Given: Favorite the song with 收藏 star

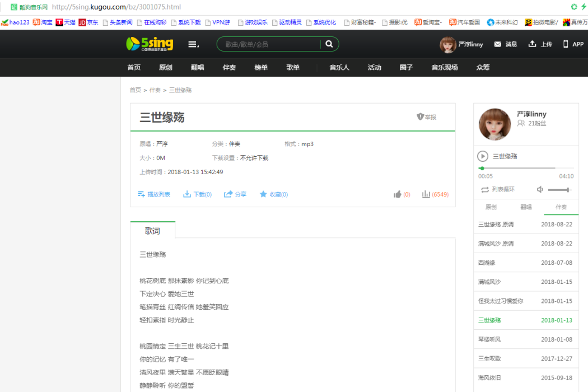Looking at the screenshot, I should (x=263, y=194).
